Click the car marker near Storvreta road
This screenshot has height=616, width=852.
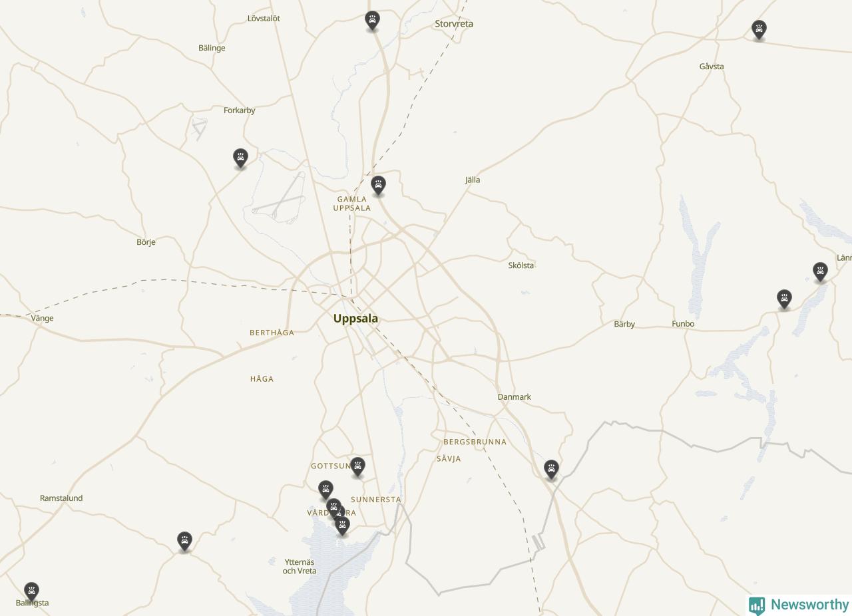point(372,21)
